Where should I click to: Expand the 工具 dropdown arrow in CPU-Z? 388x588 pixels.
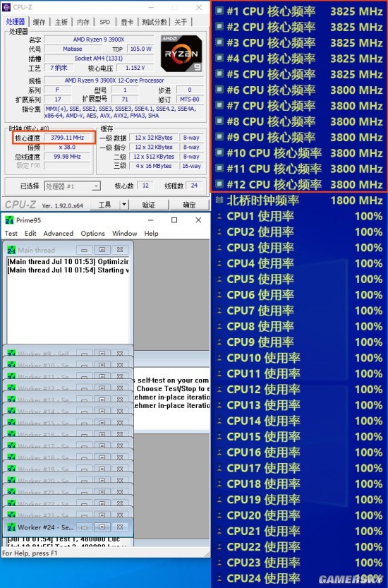[x=124, y=205]
